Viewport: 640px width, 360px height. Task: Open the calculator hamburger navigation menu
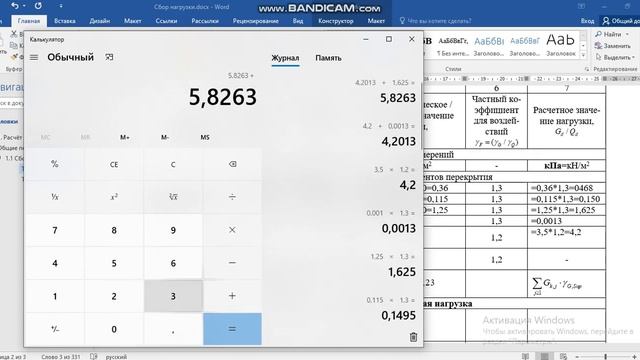34,58
